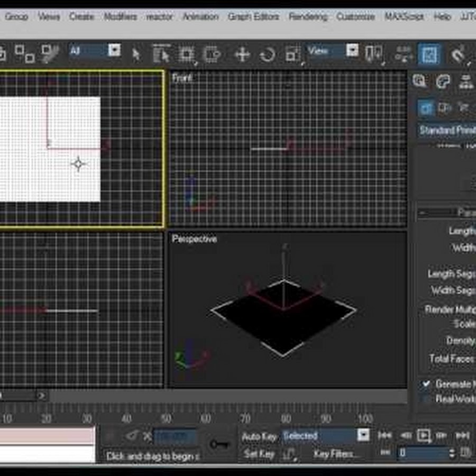This screenshot has width=476, height=476.
Task: Open the View reference coordinate dropdown
Action: pyautogui.click(x=352, y=51)
